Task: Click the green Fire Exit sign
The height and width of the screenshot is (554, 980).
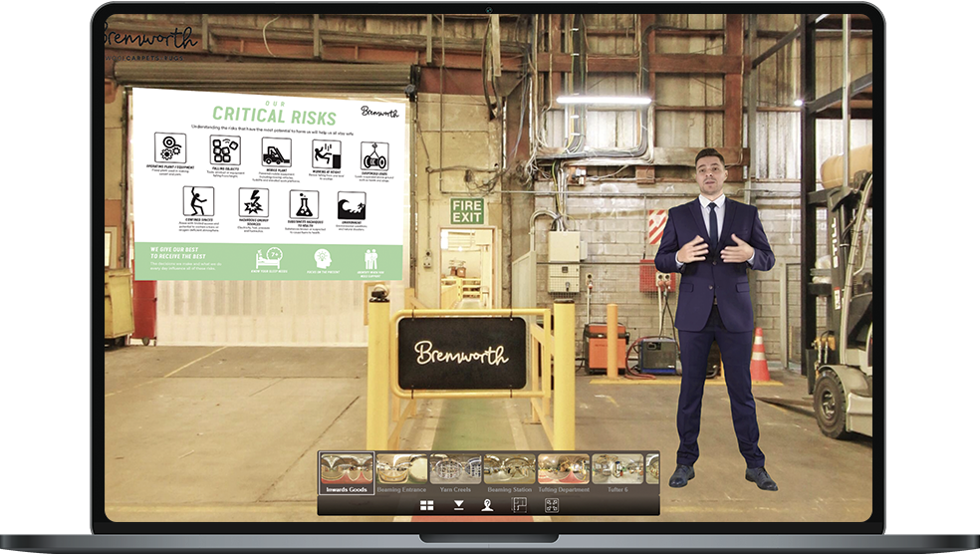Action: coord(467,210)
